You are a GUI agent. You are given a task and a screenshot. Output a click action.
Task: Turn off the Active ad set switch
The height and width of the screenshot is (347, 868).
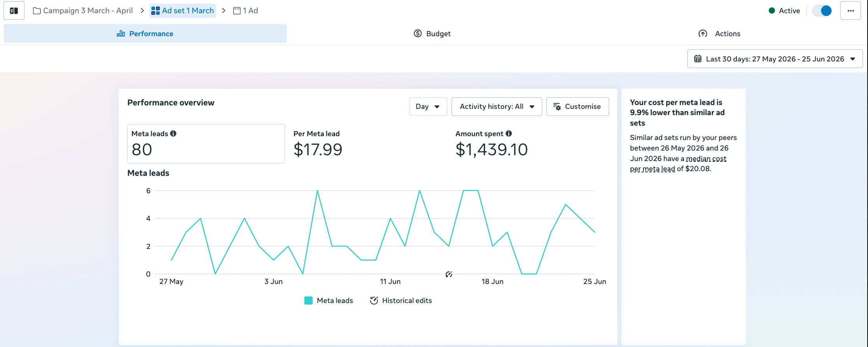click(x=822, y=11)
